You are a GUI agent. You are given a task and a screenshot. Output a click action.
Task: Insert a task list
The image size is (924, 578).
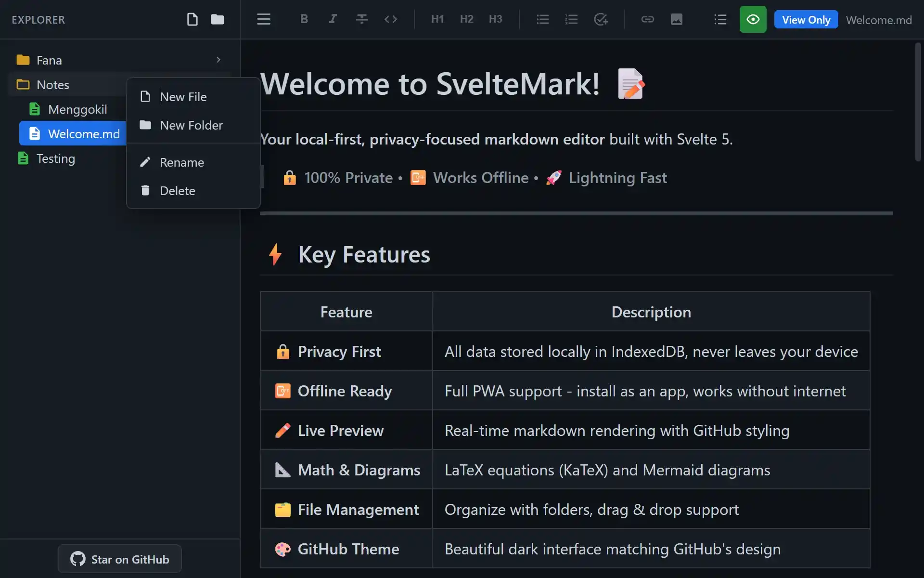600,19
